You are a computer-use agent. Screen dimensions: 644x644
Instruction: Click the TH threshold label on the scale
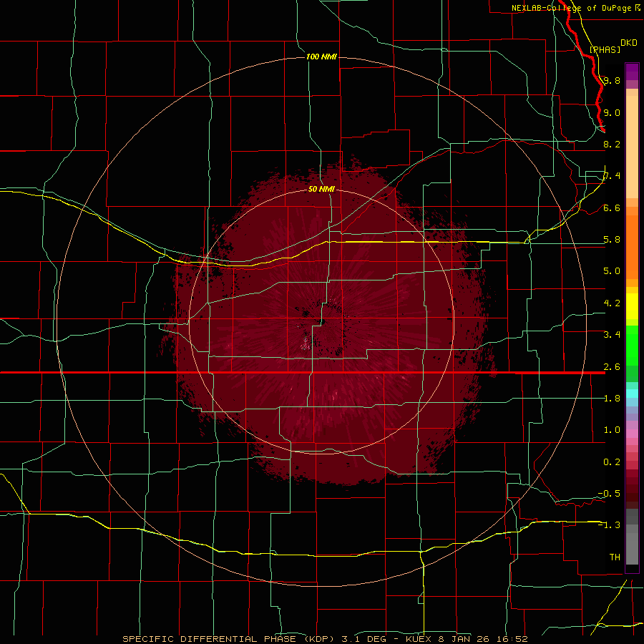coord(615,557)
